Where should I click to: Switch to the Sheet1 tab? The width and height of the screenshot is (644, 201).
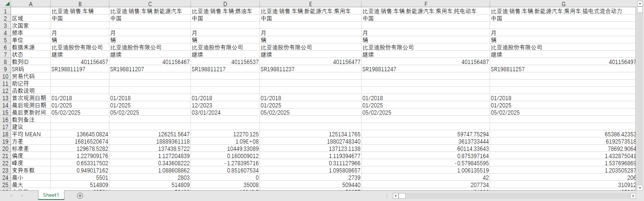click(x=51, y=195)
